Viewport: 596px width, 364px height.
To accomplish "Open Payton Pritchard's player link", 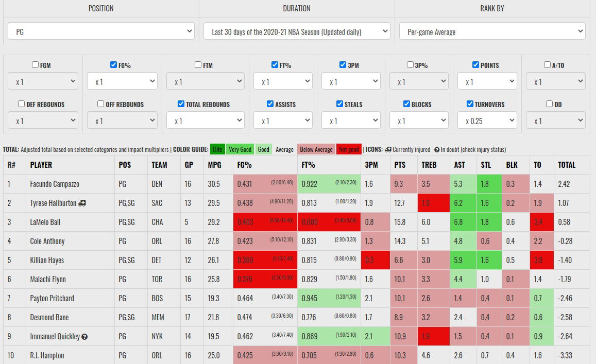I will (52, 298).
